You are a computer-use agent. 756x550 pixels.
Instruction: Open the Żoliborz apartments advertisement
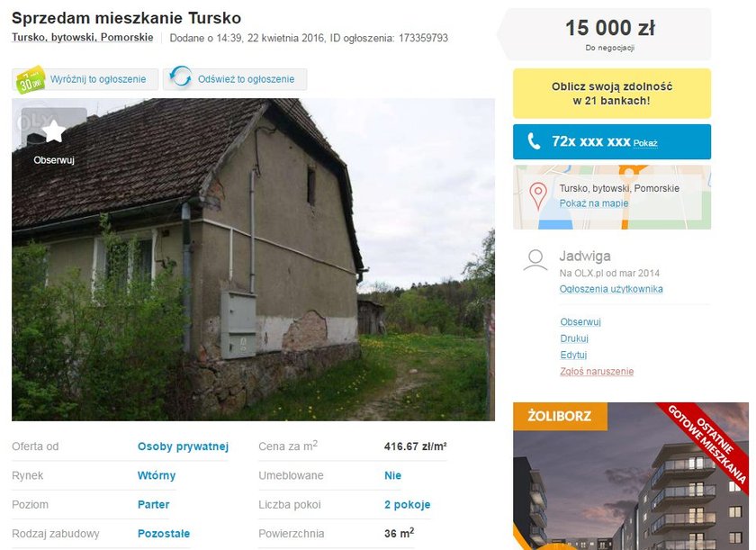[631, 476]
